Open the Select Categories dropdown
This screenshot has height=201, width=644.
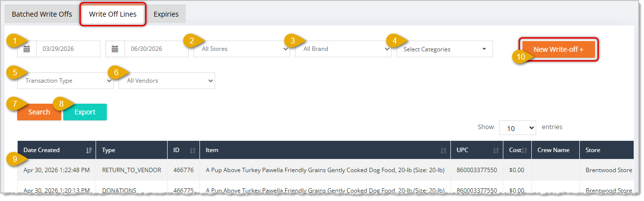445,49
